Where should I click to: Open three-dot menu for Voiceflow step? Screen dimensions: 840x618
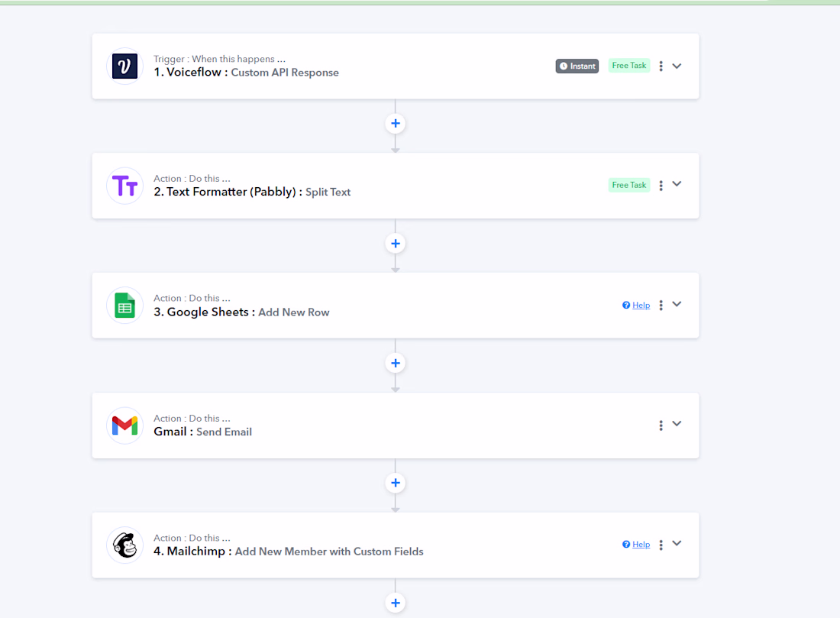[x=661, y=66]
